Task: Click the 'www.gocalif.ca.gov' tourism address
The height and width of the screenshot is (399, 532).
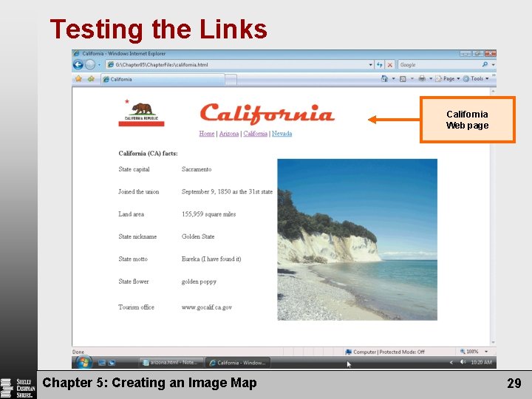Action: [207, 307]
